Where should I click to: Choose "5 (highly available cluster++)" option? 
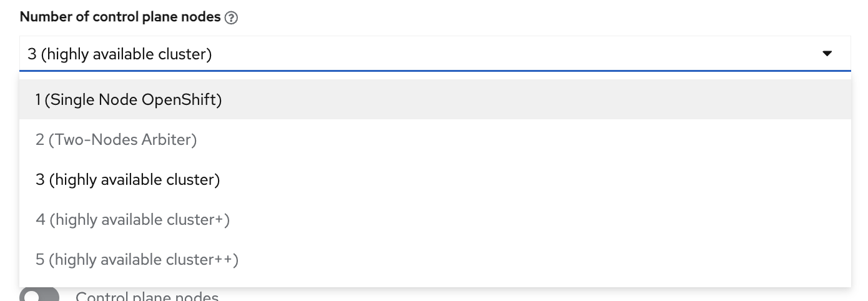[137, 259]
